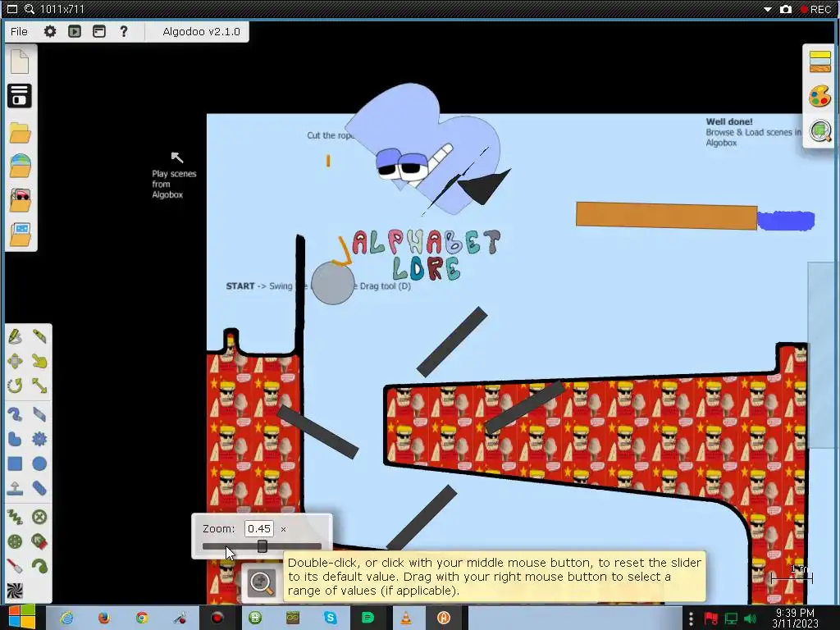Click the REC record button
Viewport: 840px width, 630px height.
coord(815,9)
